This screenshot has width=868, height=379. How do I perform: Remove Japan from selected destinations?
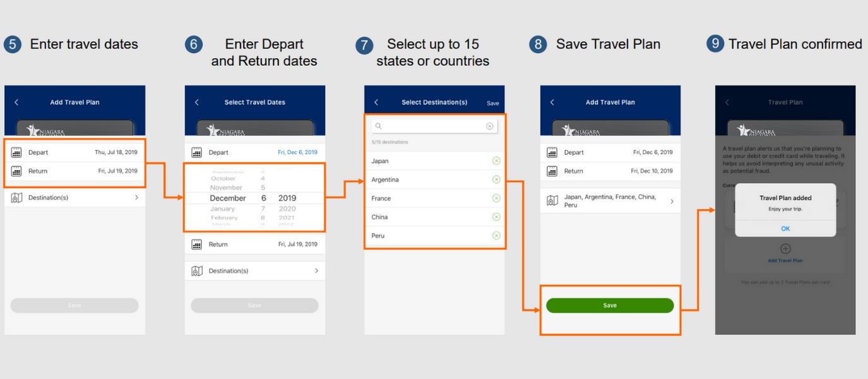(496, 161)
